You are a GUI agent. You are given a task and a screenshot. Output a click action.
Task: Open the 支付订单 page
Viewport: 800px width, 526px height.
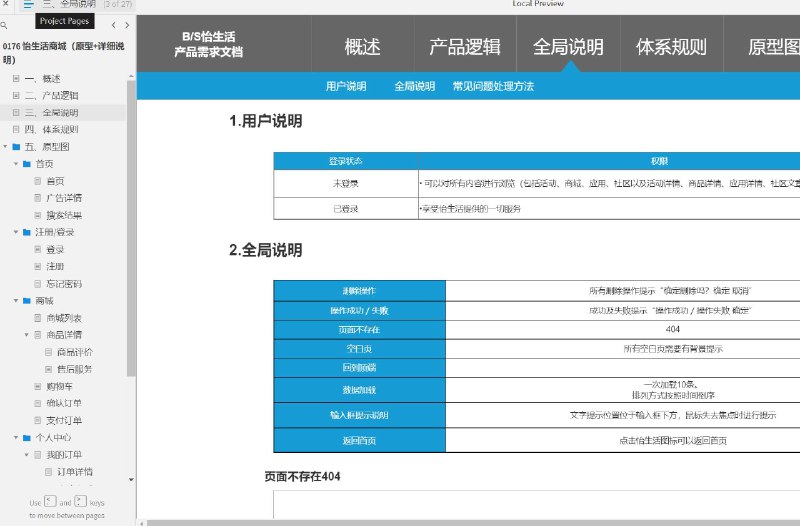click(64, 420)
